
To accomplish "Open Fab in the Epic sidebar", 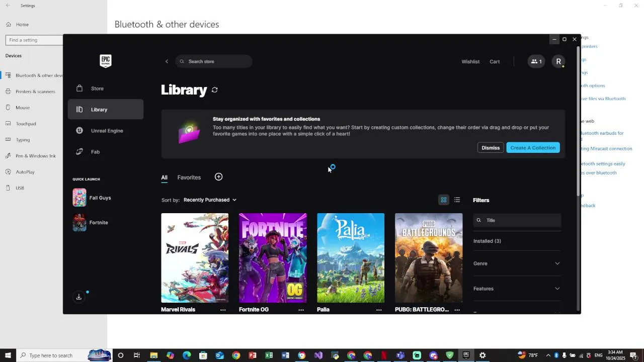I will point(106,152).
